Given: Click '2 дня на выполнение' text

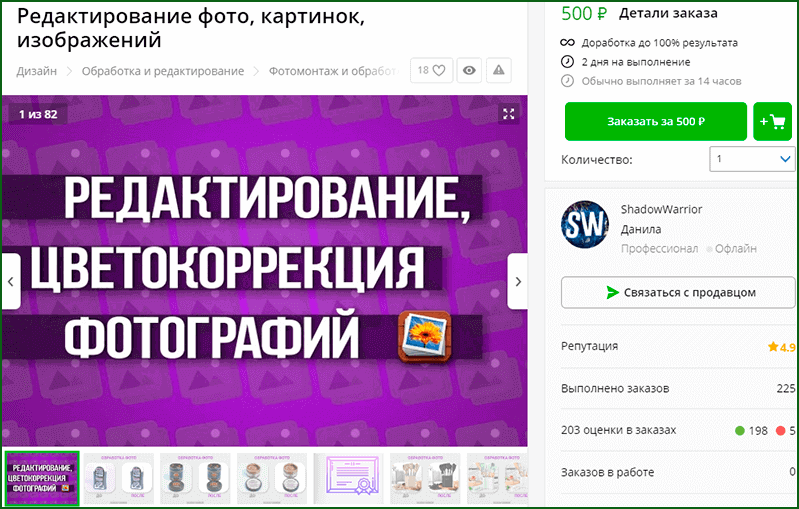Looking at the screenshot, I should (636, 62).
